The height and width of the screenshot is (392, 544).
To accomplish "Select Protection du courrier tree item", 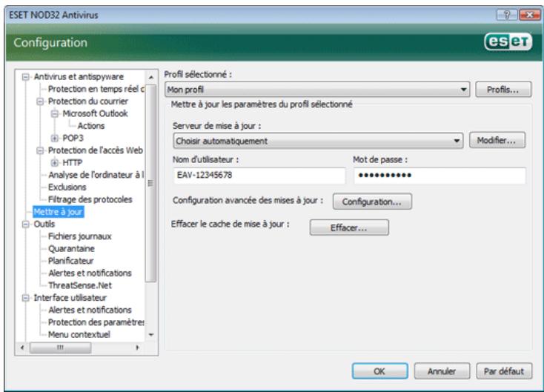I will tap(87, 102).
